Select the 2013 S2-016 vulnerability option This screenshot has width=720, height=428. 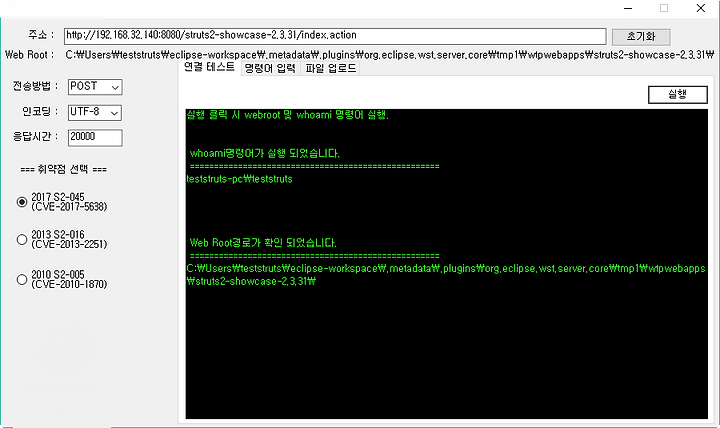pyautogui.click(x=22, y=239)
